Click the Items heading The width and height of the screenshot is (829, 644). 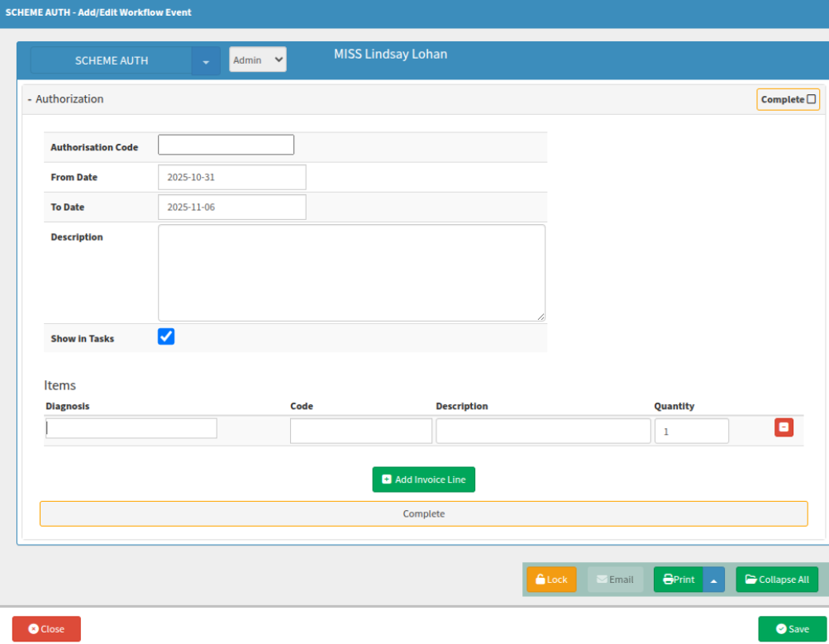(60, 385)
